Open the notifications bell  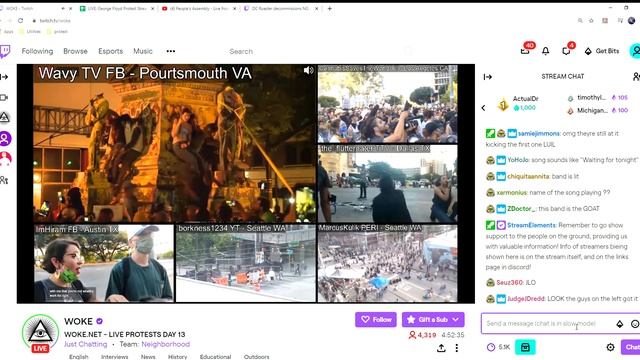point(545,51)
